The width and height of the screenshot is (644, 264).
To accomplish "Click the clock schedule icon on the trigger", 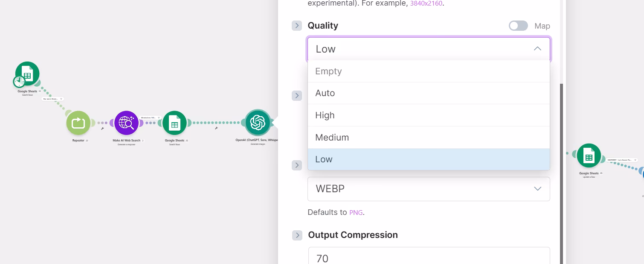I will [19, 82].
